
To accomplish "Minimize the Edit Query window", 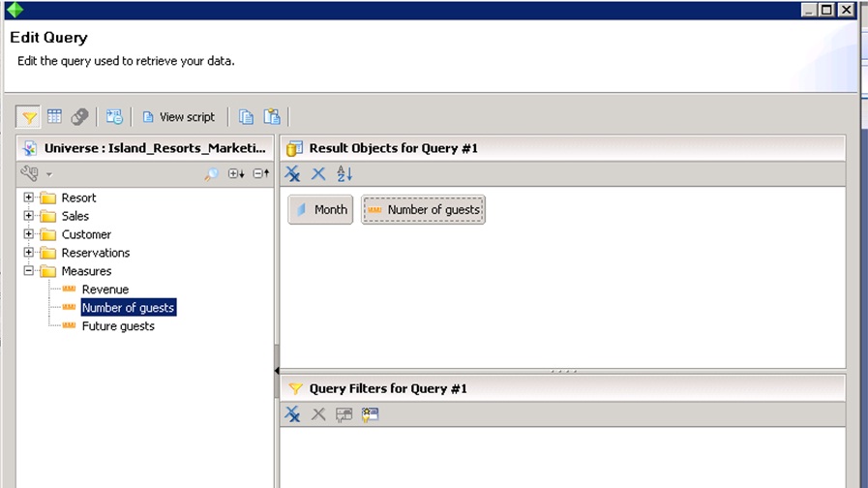I will pyautogui.click(x=809, y=10).
